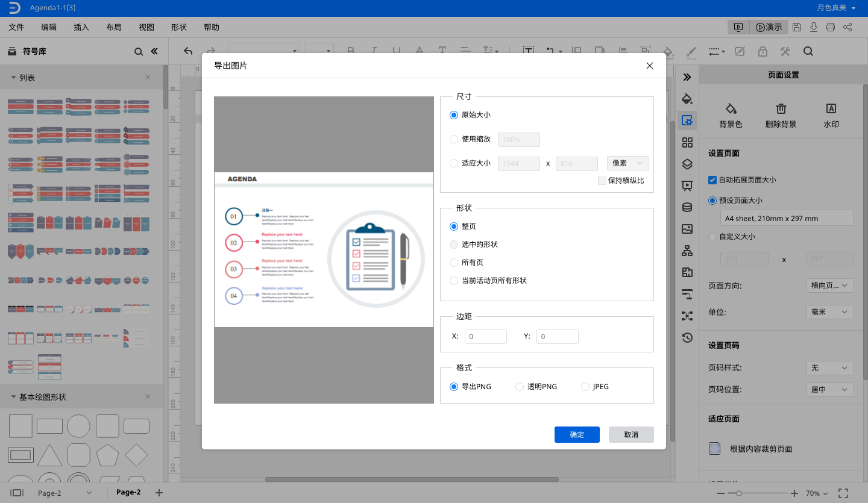Screen dimensions: 868x503
Task: Click the share icon in top bar
Action: point(848,27)
